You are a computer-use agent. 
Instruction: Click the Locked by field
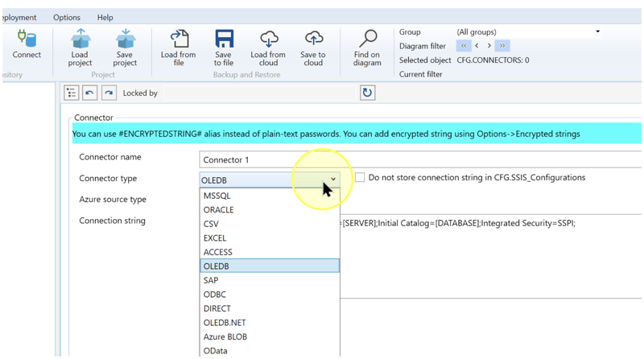pos(259,93)
